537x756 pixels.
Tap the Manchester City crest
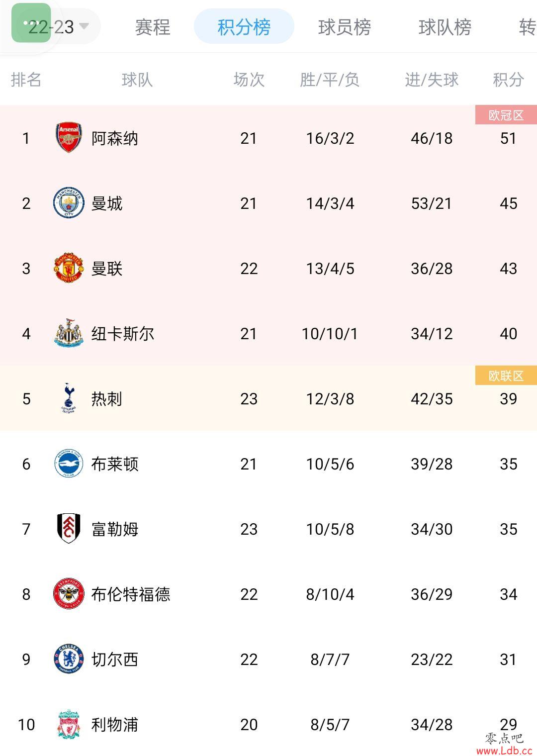(x=69, y=203)
